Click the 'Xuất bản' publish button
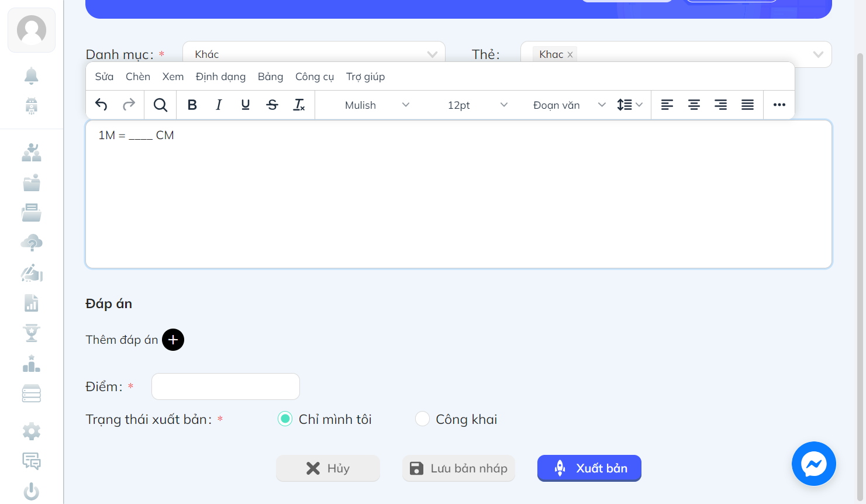Screen dimensions: 866x504 [x=589, y=468]
